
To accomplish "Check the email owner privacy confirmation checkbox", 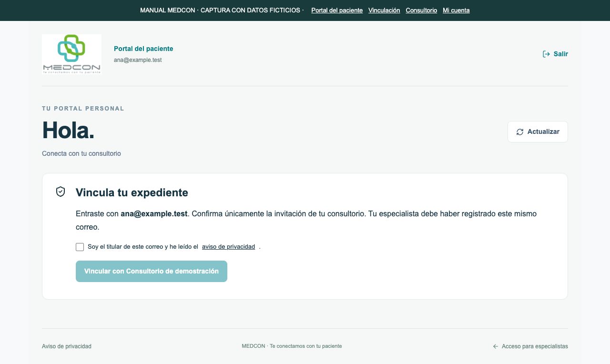I will pos(80,247).
